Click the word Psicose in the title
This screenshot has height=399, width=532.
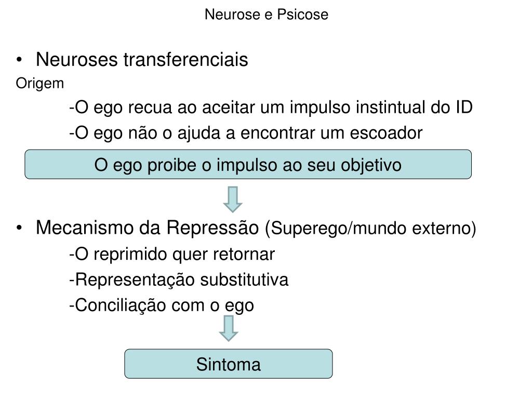(303, 15)
